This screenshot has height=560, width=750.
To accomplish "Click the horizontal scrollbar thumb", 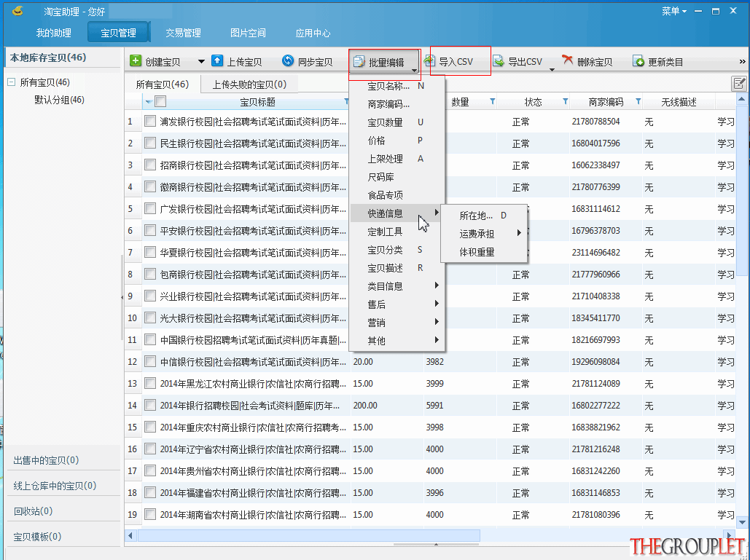I will [x=309, y=536].
